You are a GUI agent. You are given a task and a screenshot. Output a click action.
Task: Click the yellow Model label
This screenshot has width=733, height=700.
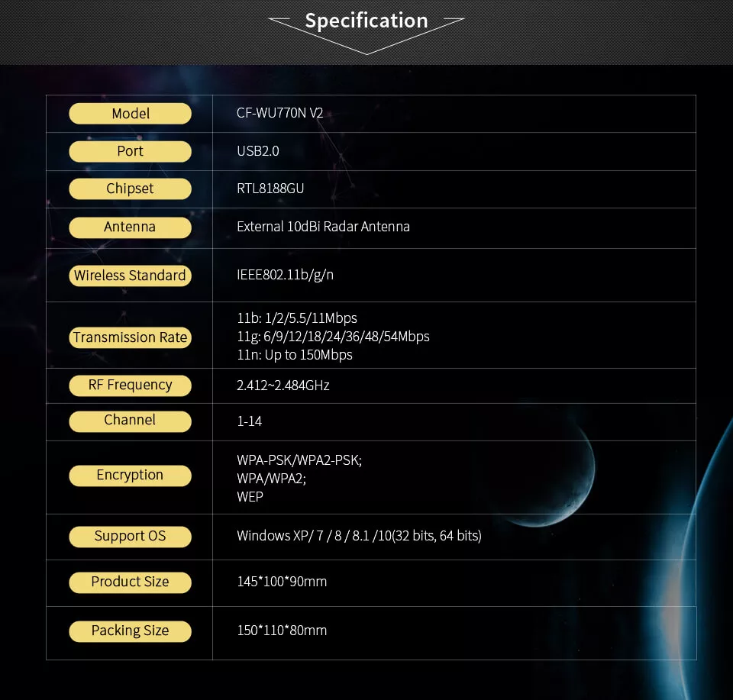130,114
